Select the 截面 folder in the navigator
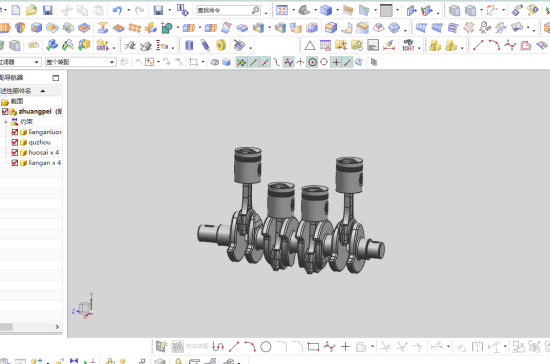 17,101
